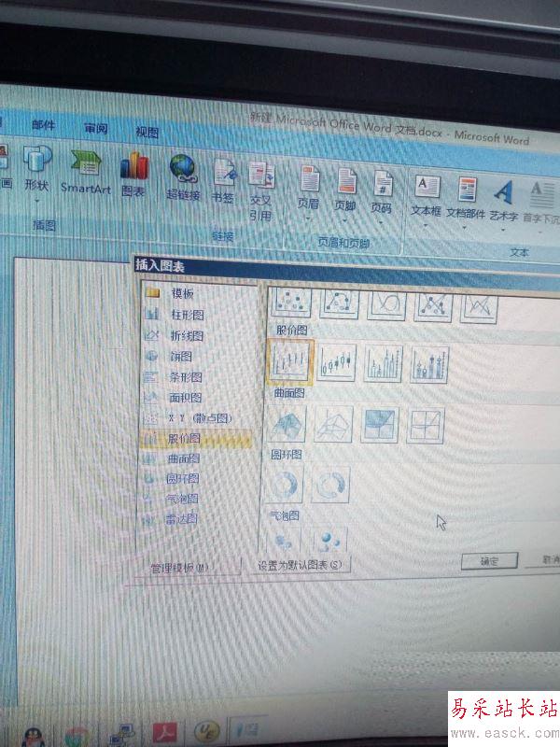Choose doughnut chart thumbnail
The image size is (560, 747).
(x=285, y=485)
